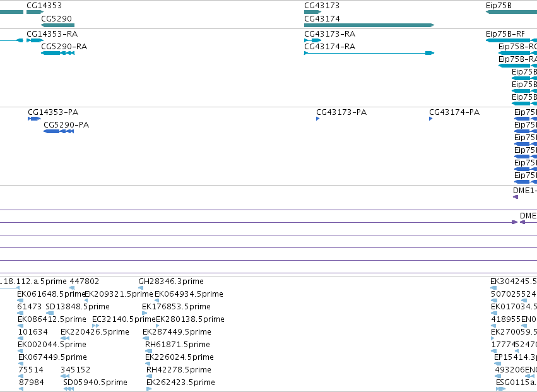
Task: Select EST SD13848.5prime
Action: [x=78, y=307]
